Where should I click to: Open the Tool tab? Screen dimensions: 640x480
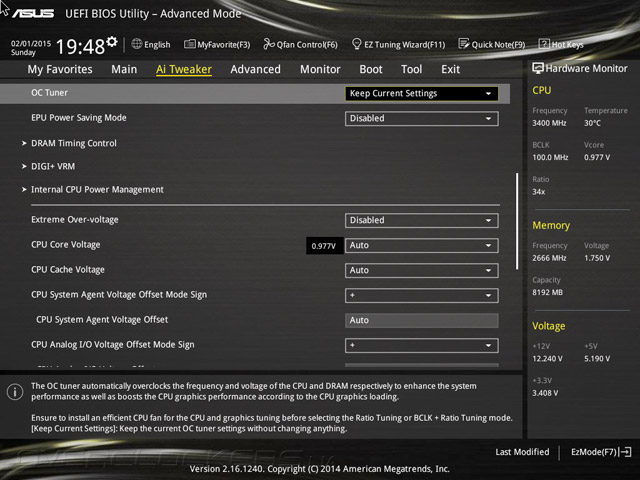coord(411,69)
